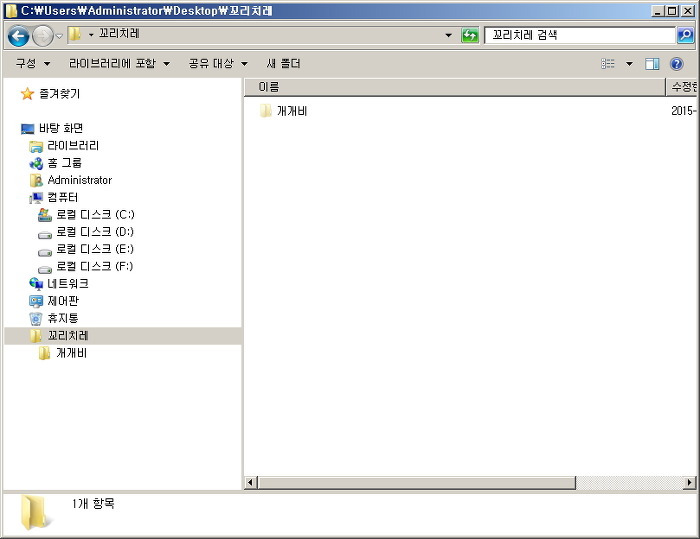
Task: Click the 홈 그룹 icon
Action: [36, 163]
